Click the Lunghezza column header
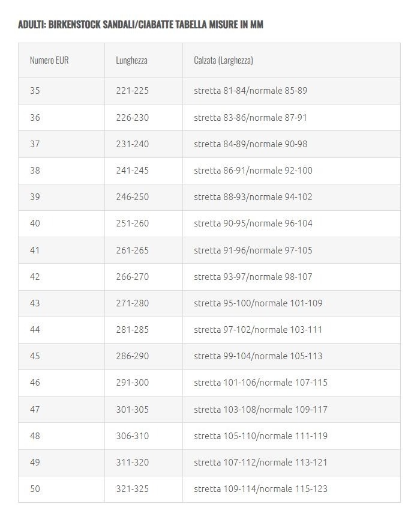Viewport: 420px width, 522px height. pyautogui.click(x=131, y=60)
